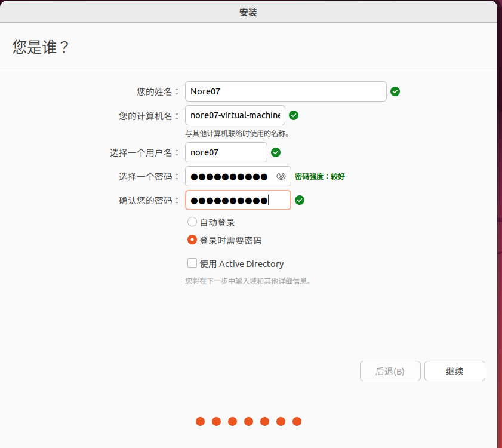Click the 选择一个用户名 field with nore07
502x448 pixels.
click(226, 152)
